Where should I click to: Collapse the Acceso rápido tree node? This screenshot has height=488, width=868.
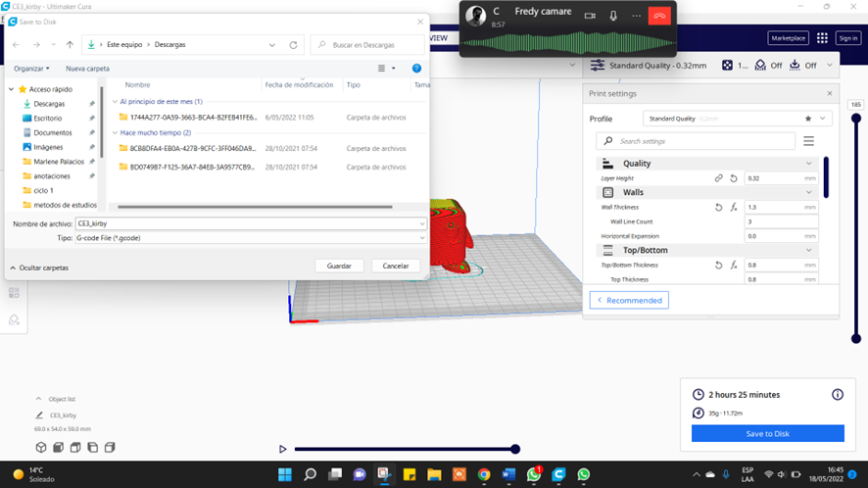[x=11, y=89]
